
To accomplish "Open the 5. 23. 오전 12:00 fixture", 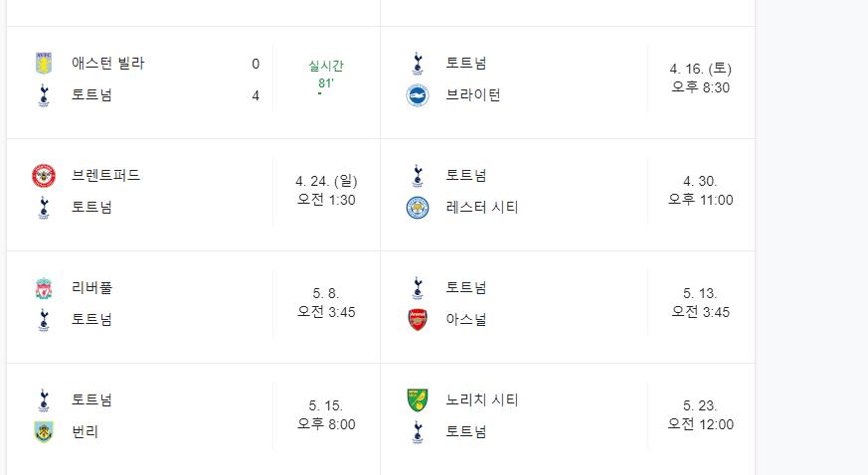I will 700,414.
